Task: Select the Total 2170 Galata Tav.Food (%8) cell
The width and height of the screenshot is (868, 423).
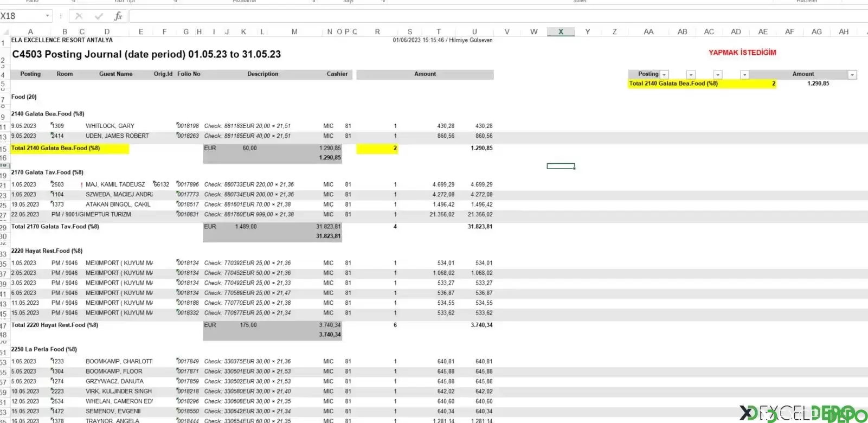Action: click(x=55, y=227)
